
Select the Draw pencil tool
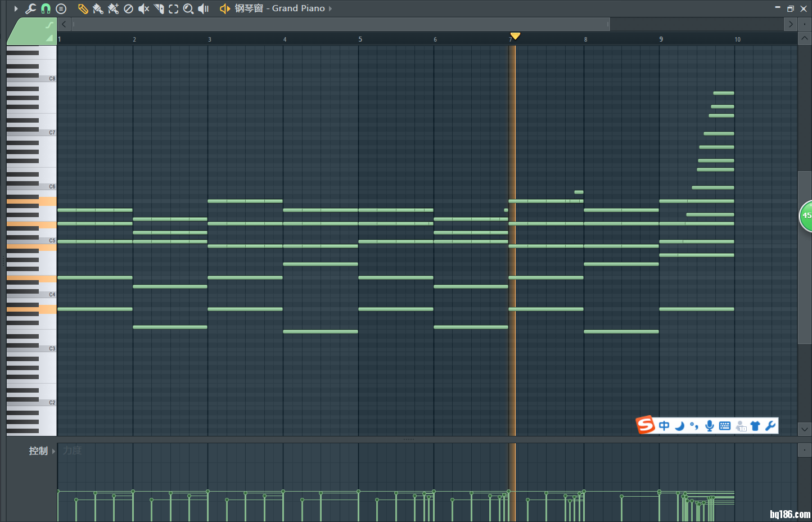[83, 8]
